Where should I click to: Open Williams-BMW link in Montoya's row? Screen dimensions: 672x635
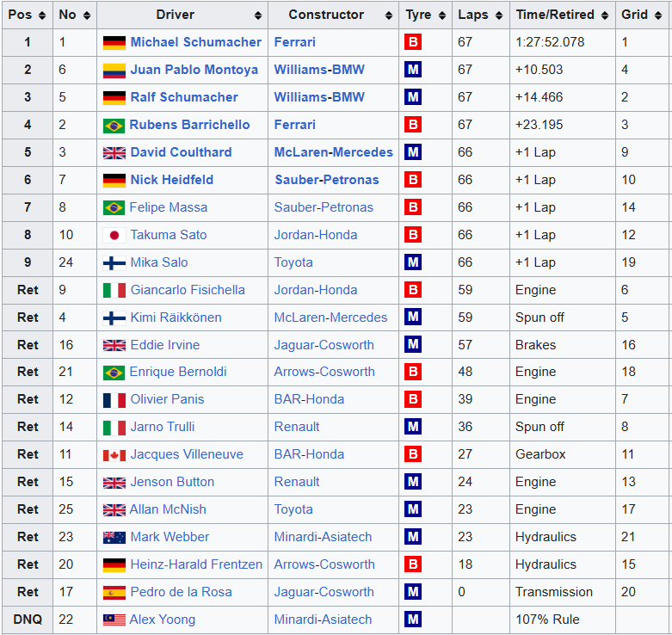[319, 70]
